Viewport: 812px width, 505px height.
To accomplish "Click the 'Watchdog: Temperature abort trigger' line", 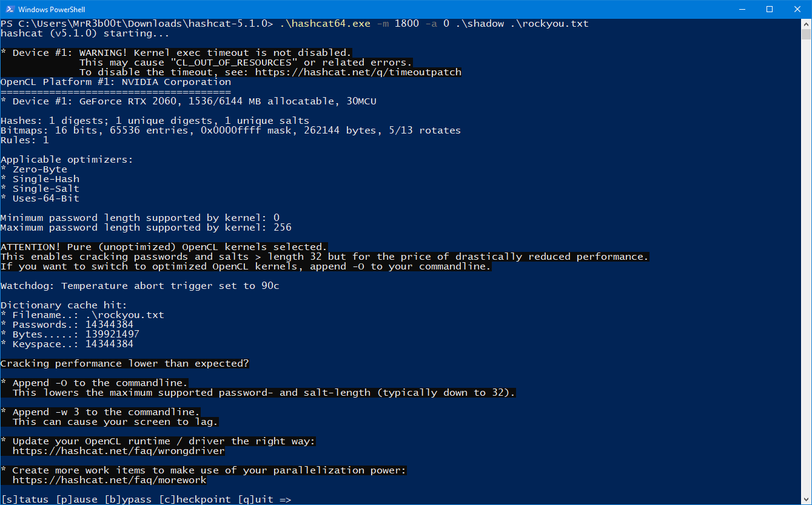I will tap(140, 286).
